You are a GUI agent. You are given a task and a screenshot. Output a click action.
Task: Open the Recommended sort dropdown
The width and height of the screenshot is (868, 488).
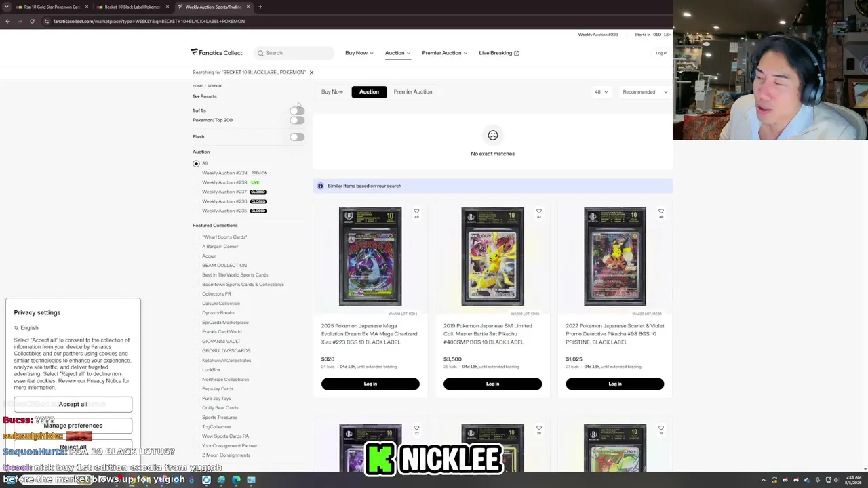click(x=645, y=92)
